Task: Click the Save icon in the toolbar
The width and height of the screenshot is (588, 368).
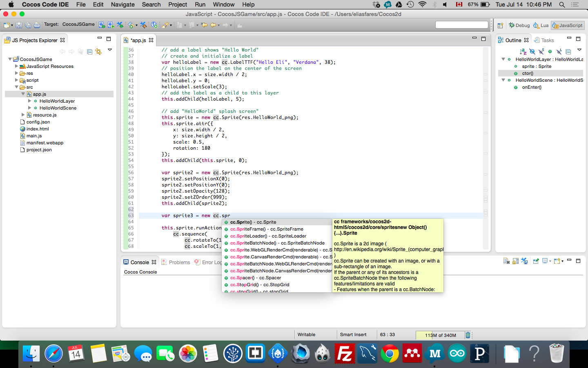Action: [x=19, y=25]
